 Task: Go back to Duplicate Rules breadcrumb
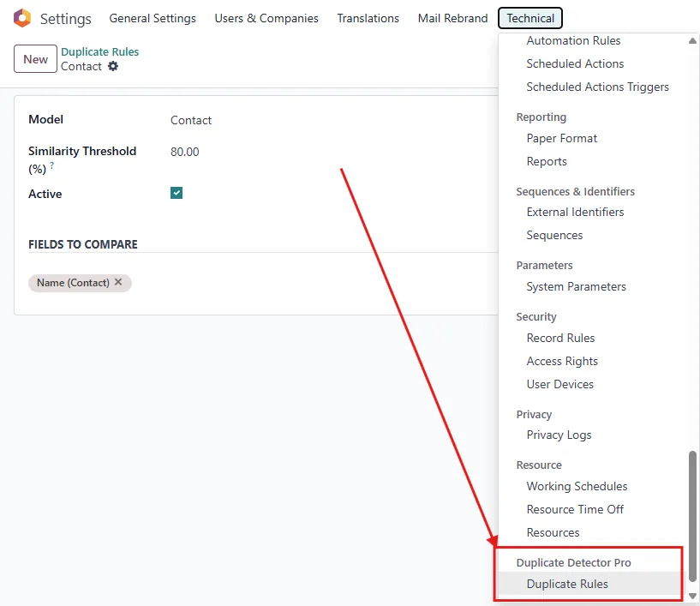point(99,51)
